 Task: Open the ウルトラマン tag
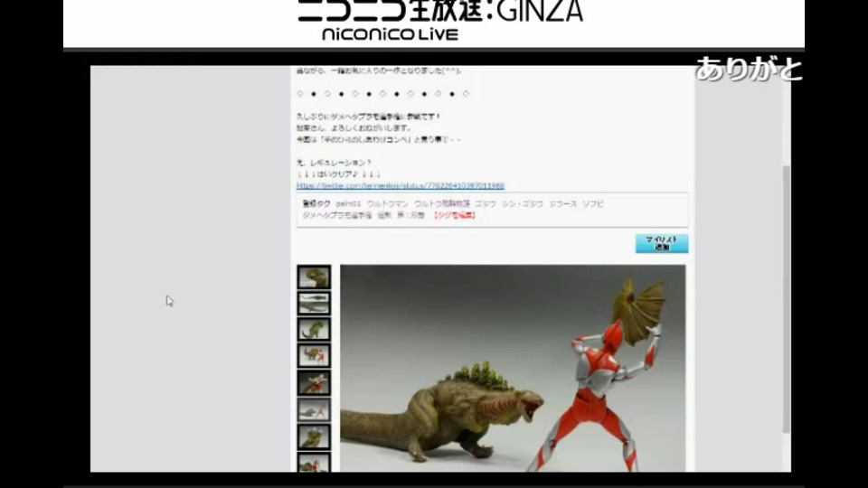coord(387,203)
